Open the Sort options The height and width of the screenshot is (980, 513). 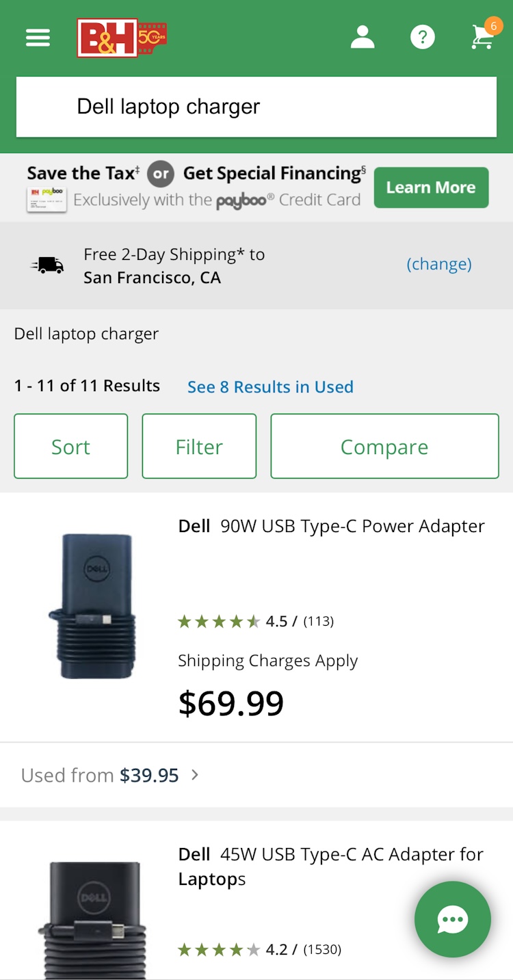pyautogui.click(x=70, y=447)
